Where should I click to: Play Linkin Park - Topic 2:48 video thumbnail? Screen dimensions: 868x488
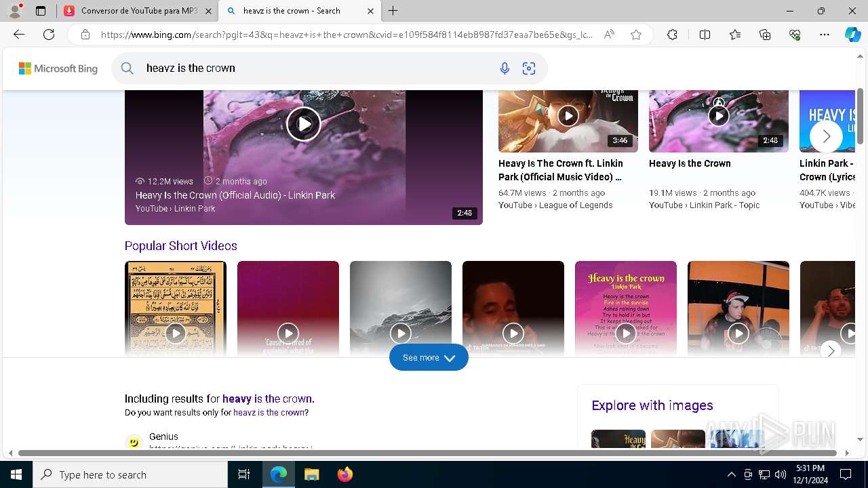(719, 117)
